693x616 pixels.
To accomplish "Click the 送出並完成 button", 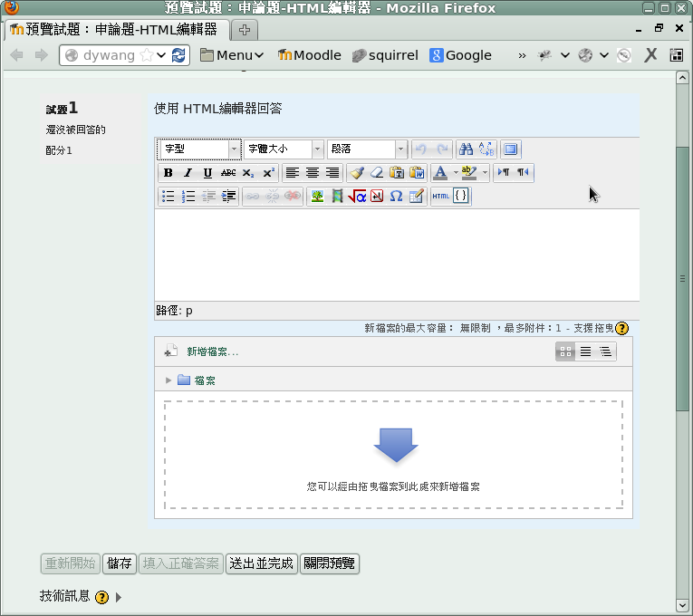I will tap(261, 563).
